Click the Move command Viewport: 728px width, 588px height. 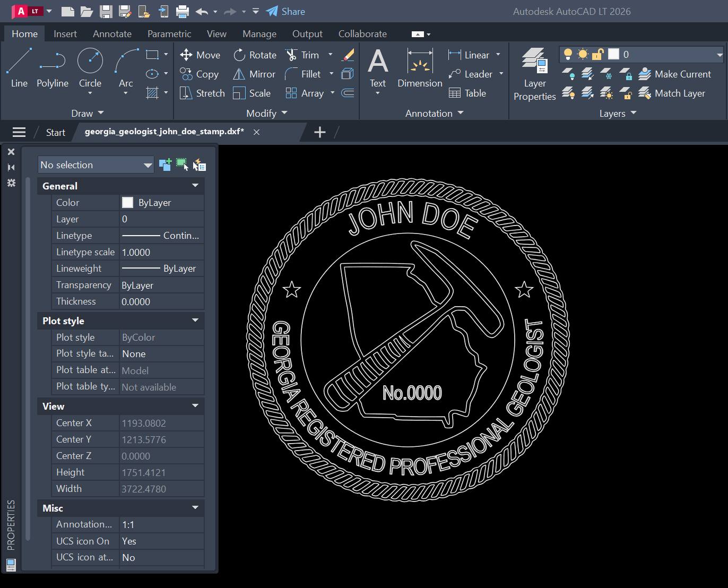[x=200, y=55]
